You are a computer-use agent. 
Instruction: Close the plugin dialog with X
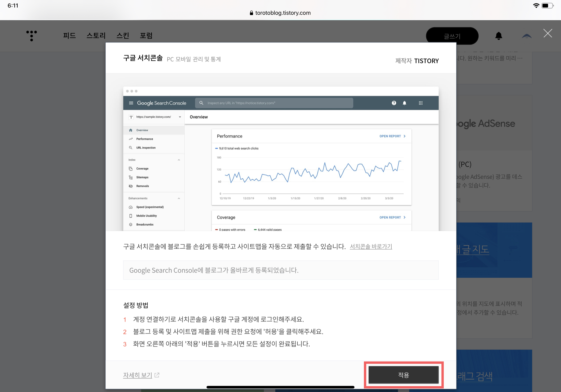(x=548, y=33)
